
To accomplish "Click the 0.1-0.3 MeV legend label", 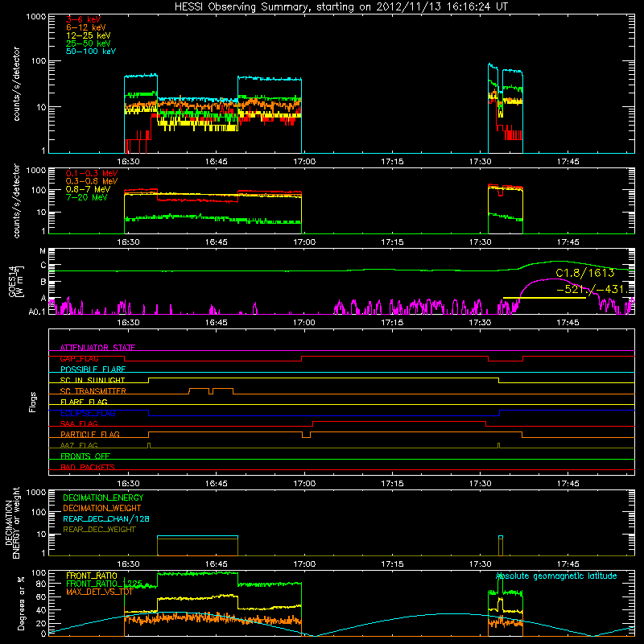I will point(92,173).
